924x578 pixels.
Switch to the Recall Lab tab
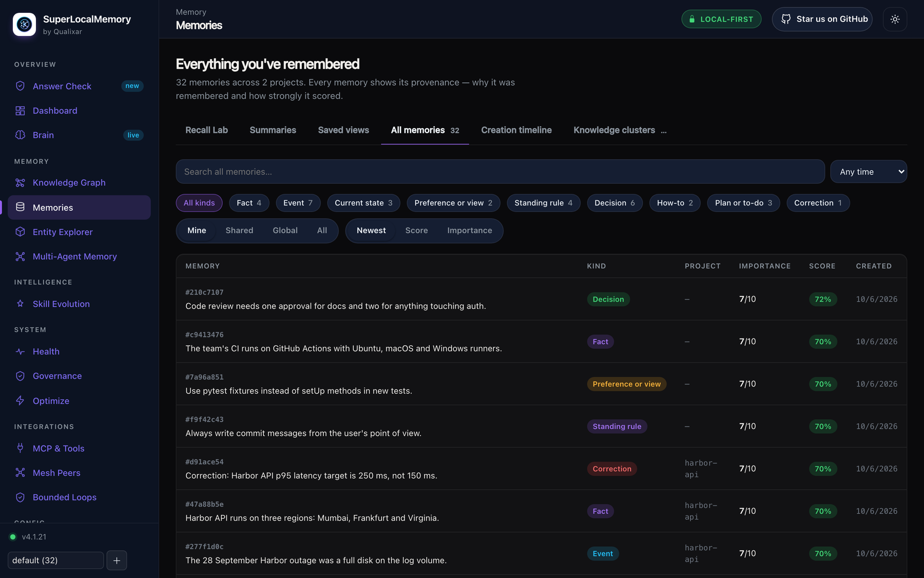tap(206, 130)
